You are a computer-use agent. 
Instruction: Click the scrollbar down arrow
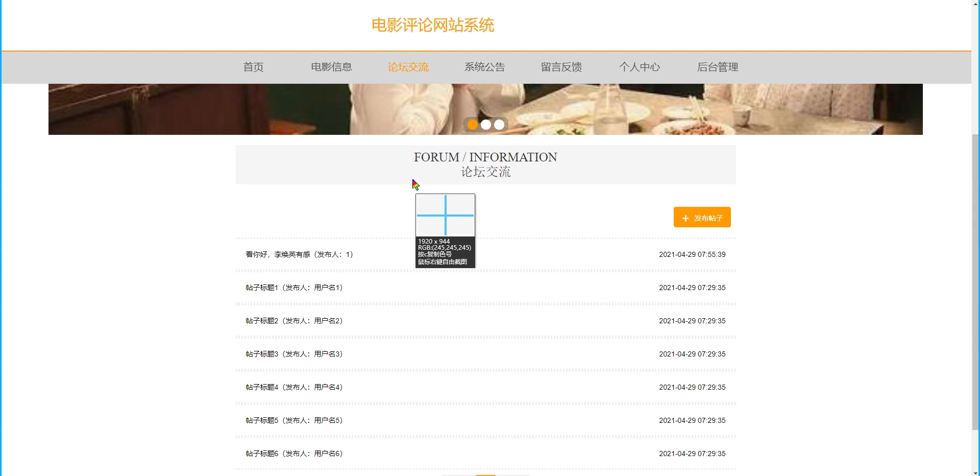point(975,472)
